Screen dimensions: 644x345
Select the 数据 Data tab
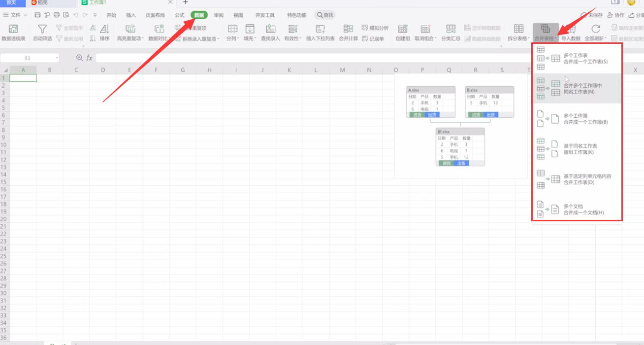click(x=199, y=15)
